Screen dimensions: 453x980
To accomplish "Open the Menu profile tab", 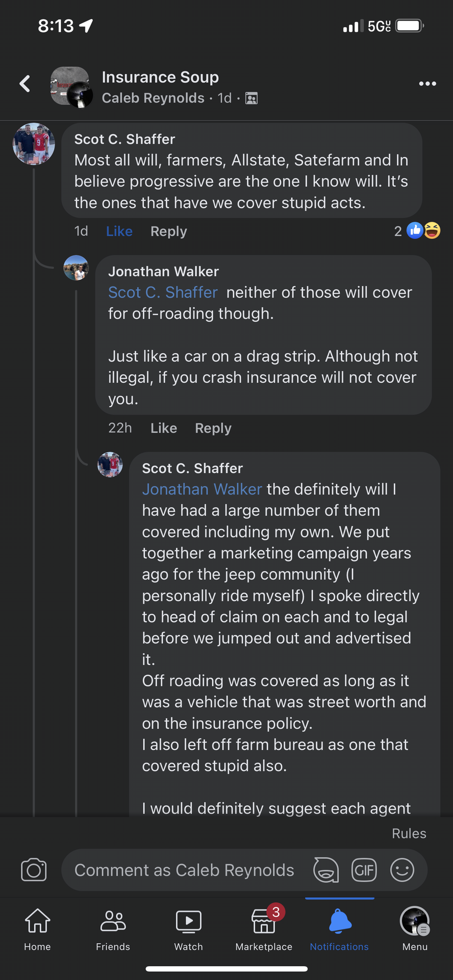I will [415, 928].
